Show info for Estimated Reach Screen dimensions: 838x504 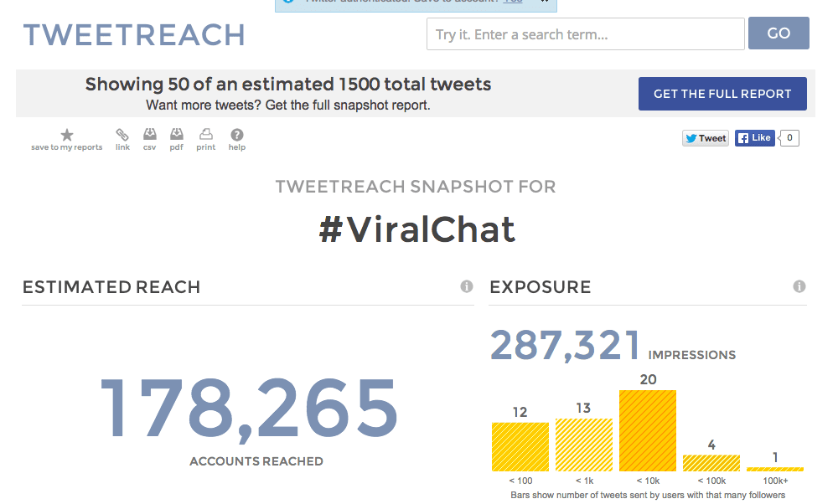467,287
